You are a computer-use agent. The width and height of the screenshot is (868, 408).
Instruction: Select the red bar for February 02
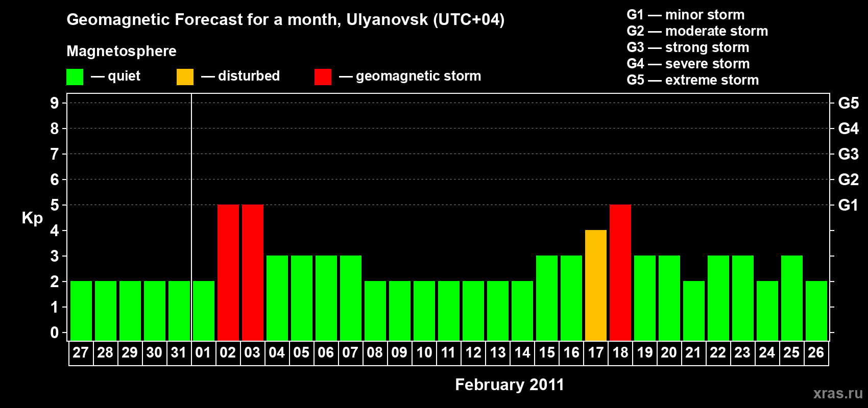pos(228,272)
